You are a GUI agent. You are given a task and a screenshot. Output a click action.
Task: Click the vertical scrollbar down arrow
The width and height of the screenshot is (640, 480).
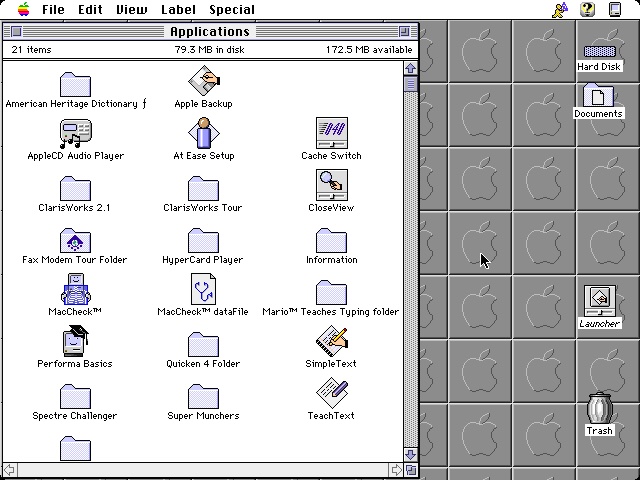pyautogui.click(x=411, y=454)
